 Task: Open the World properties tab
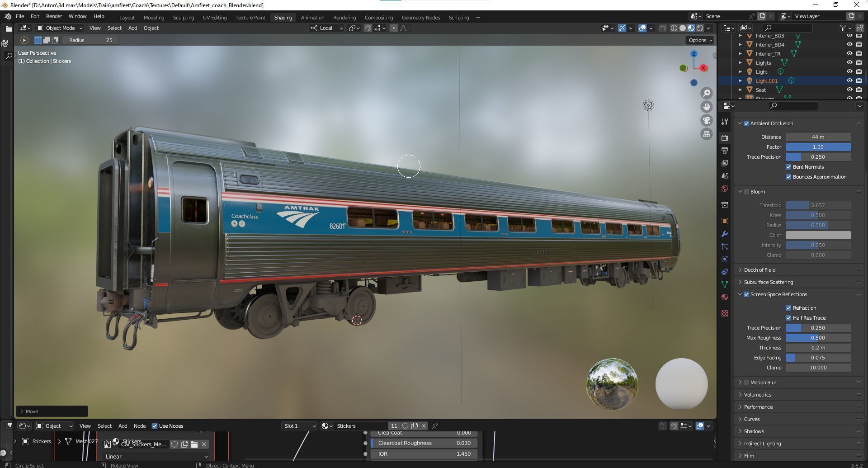point(725,189)
